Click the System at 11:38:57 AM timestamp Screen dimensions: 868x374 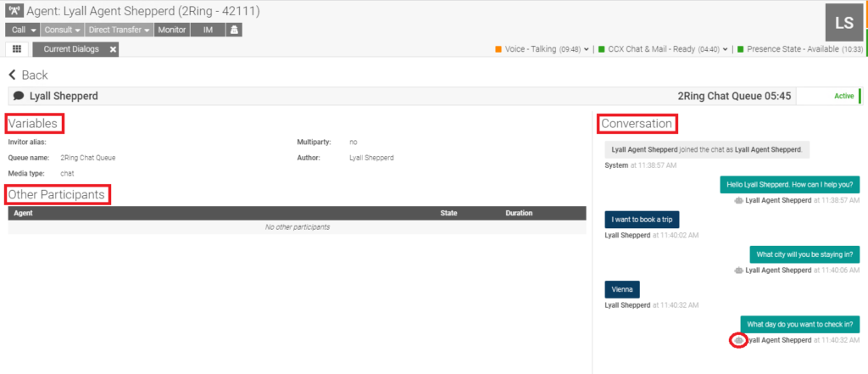click(641, 165)
